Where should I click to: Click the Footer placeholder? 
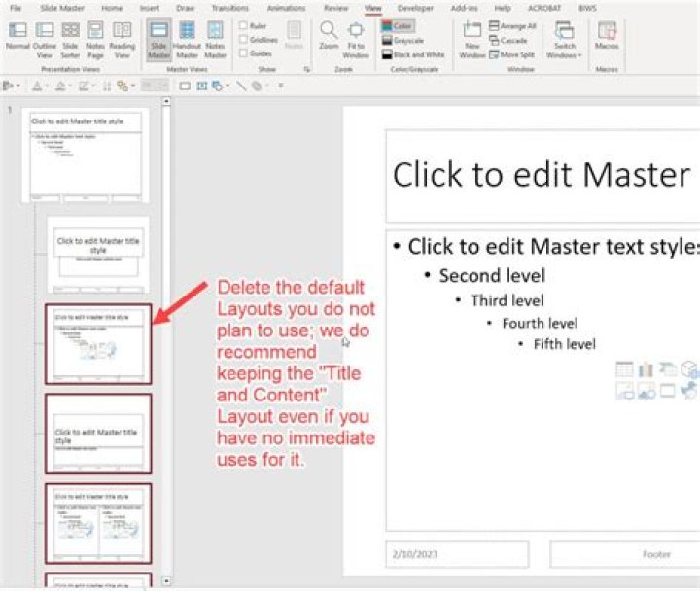coord(625,554)
